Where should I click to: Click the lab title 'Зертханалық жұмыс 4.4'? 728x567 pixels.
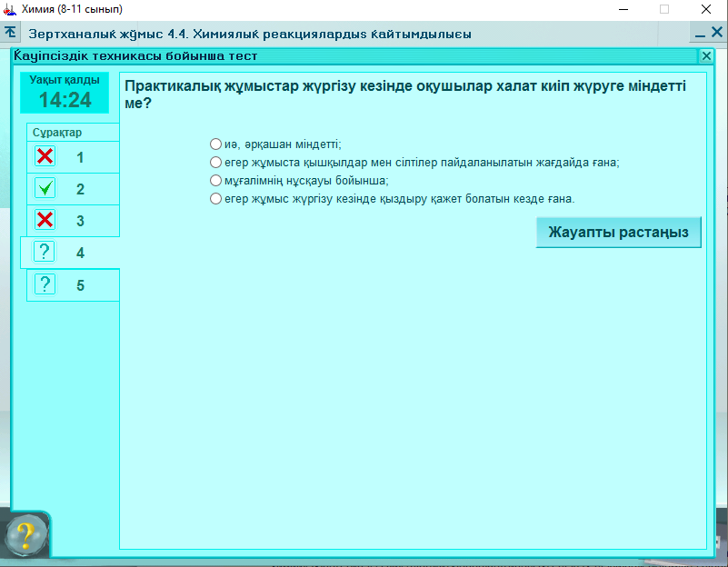click(250, 34)
